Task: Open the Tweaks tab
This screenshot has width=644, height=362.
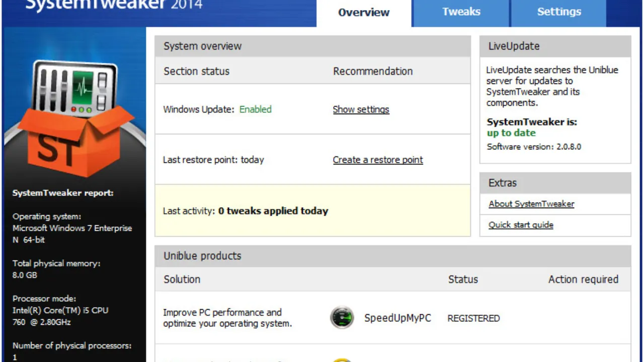Action: point(461,13)
